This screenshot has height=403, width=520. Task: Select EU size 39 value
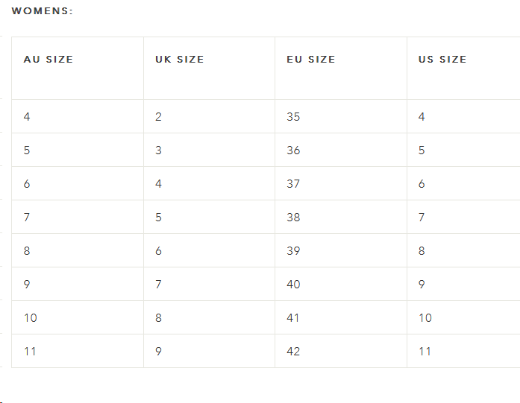[x=293, y=251]
